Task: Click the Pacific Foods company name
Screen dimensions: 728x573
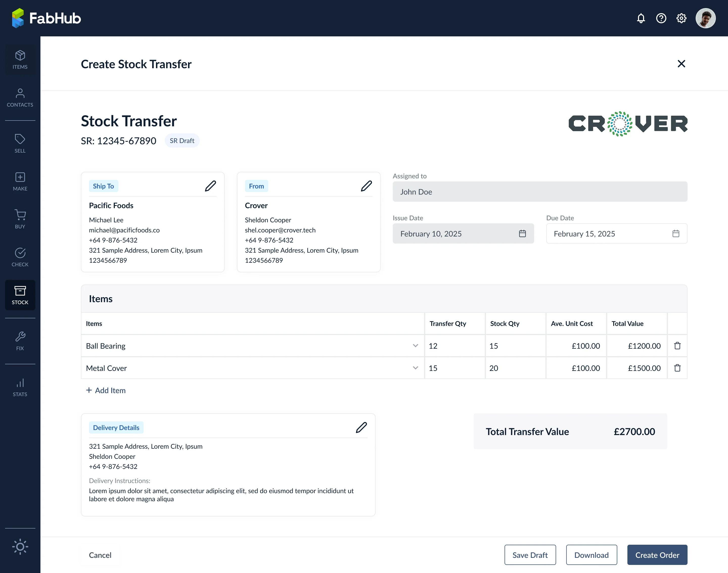Action: coord(111,205)
